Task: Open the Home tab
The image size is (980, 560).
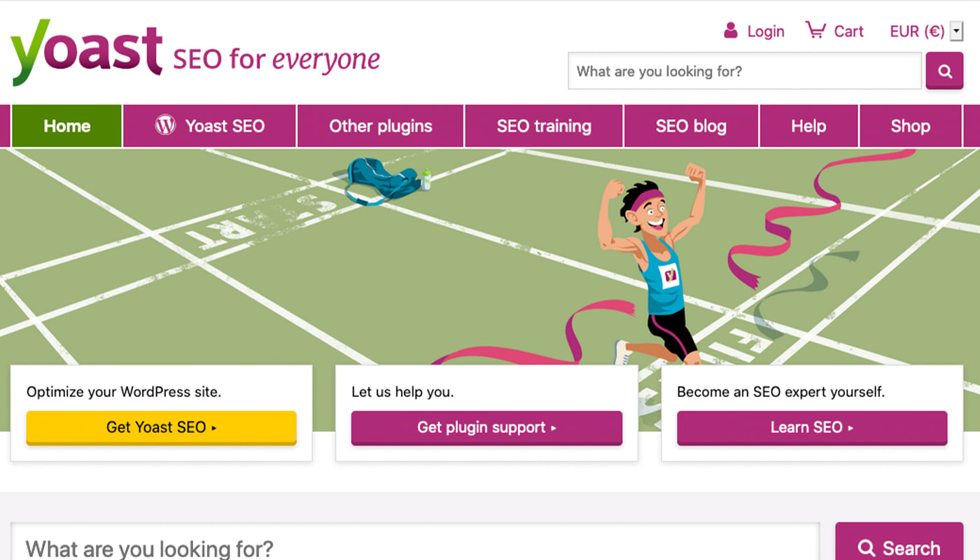Action: 67,126
